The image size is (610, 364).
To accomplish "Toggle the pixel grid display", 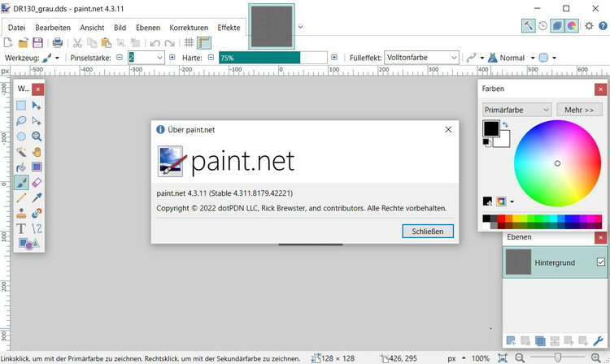I will pyautogui.click(x=189, y=42).
